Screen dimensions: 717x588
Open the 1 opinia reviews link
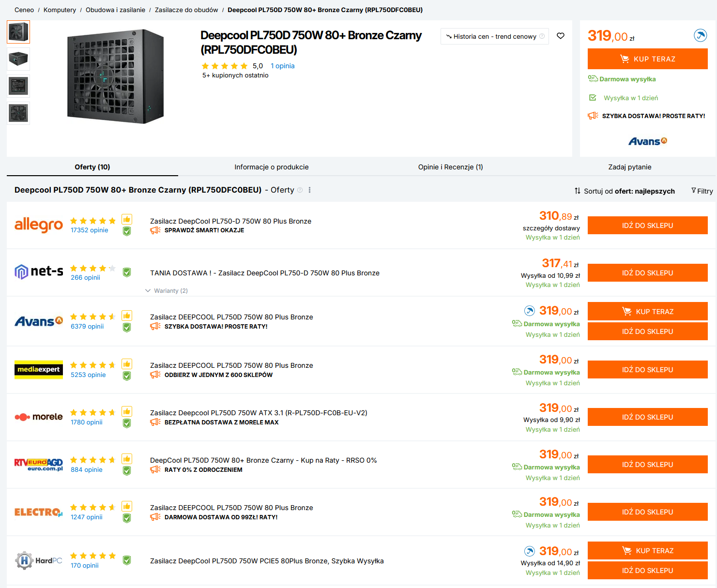pos(282,66)
